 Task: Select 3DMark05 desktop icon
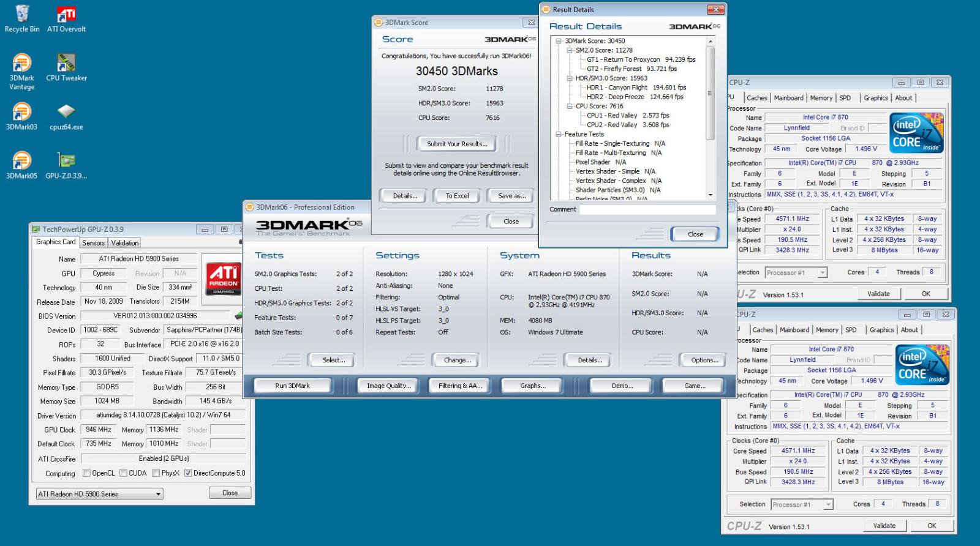coord(22,166)
